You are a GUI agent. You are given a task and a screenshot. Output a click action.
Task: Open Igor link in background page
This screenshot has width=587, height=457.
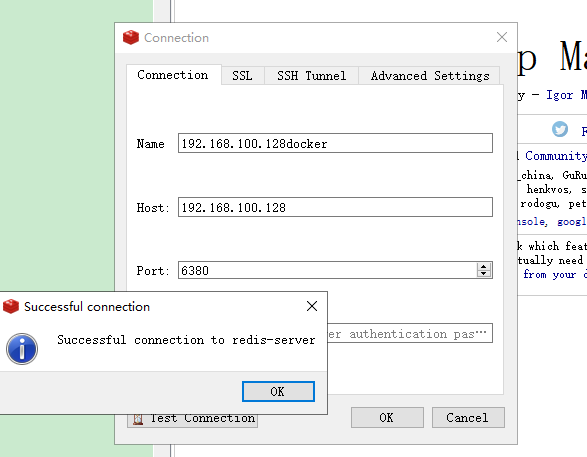[x=566, y=95]
